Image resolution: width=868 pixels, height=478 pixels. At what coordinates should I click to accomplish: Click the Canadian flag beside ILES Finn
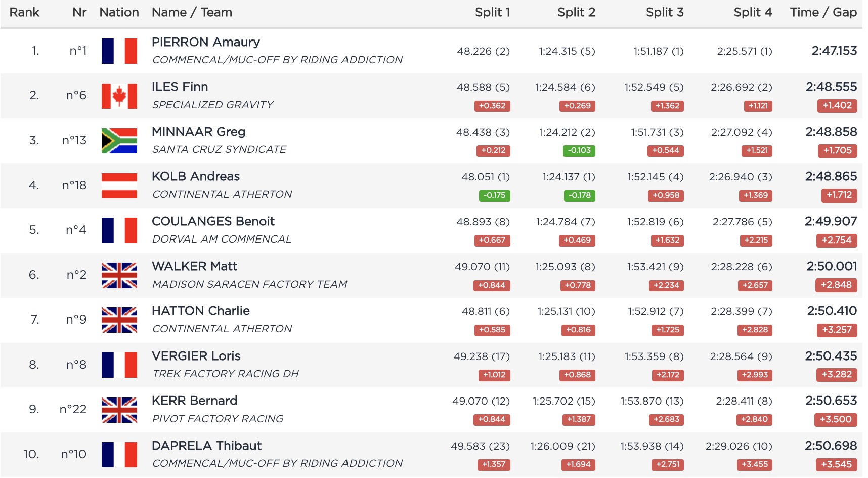pos(119,96)
